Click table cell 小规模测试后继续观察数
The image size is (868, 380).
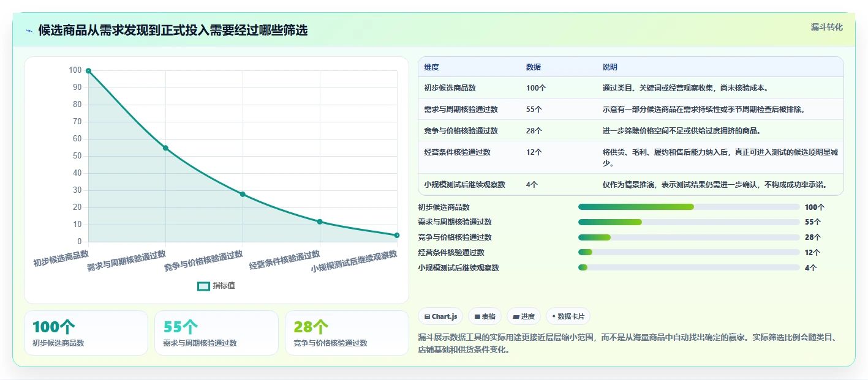pos(464,184)
